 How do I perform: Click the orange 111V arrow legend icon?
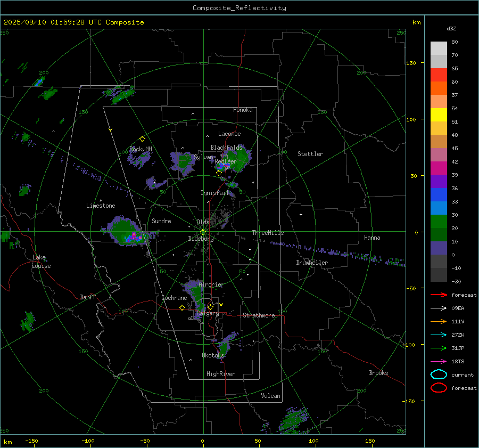pos(439,321)
